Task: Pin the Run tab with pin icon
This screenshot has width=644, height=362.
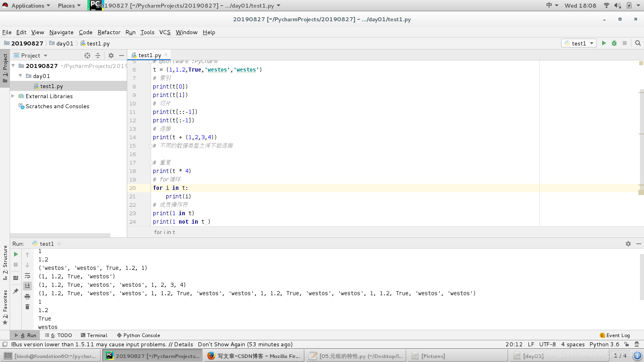Action: point(16,291)
